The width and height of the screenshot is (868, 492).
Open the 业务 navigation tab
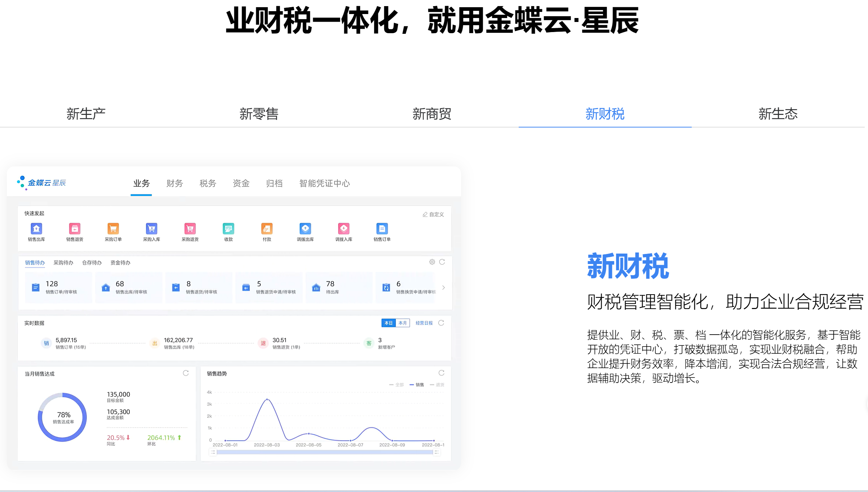141,183
